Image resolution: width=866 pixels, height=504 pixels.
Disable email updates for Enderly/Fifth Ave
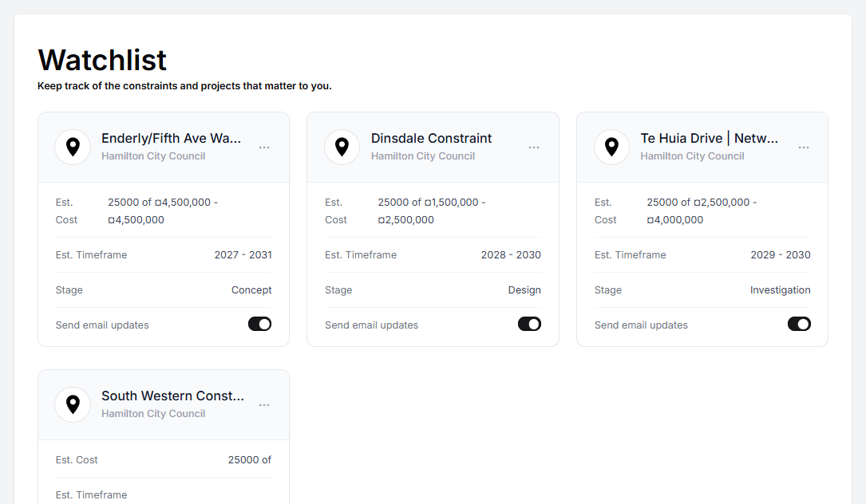click(x=259, y=324)
